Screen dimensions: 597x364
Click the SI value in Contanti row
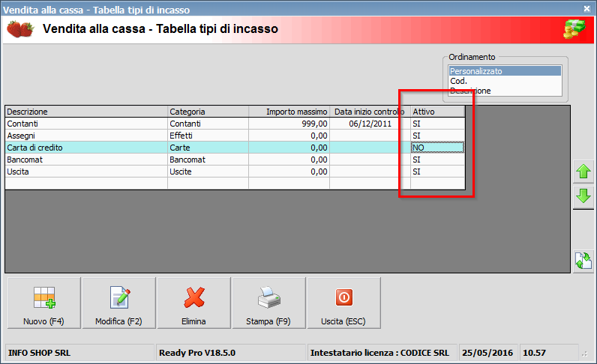(x=438, y=124)
